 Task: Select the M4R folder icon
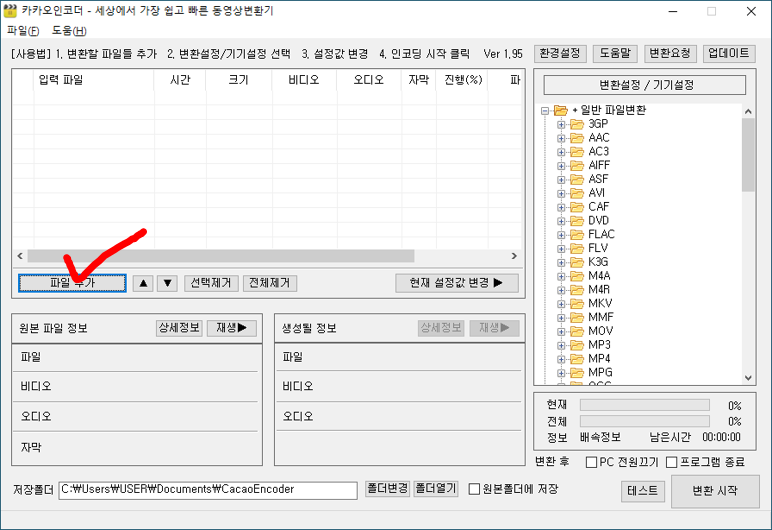(577, 290)
